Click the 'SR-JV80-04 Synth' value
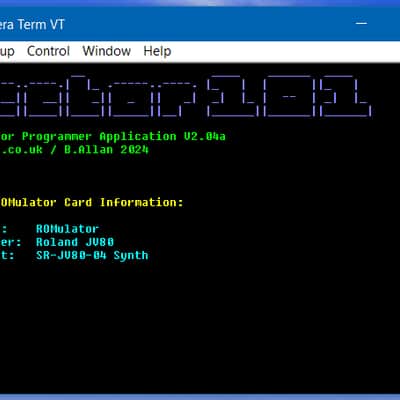 pos(92,255)
